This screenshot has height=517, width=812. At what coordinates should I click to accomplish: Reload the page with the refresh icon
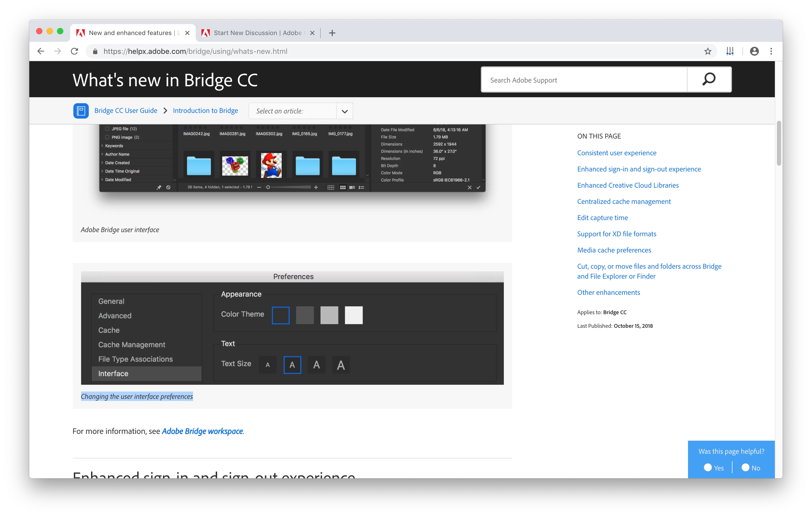click(75, 51)
